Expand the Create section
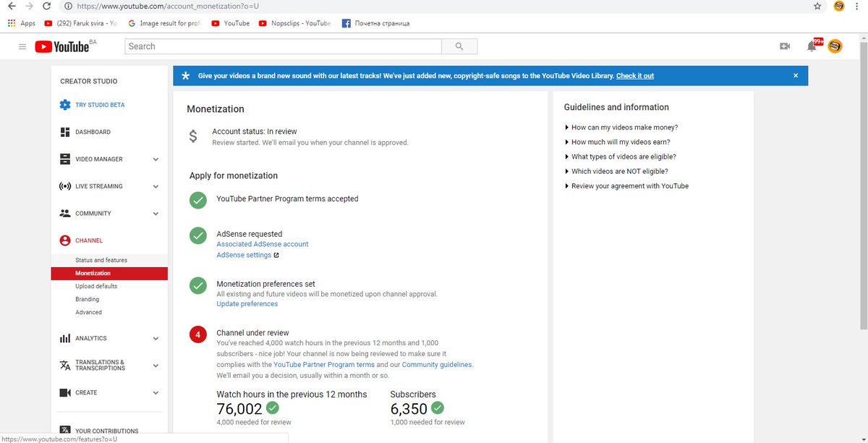868x443 pixels. pos(156,392)
